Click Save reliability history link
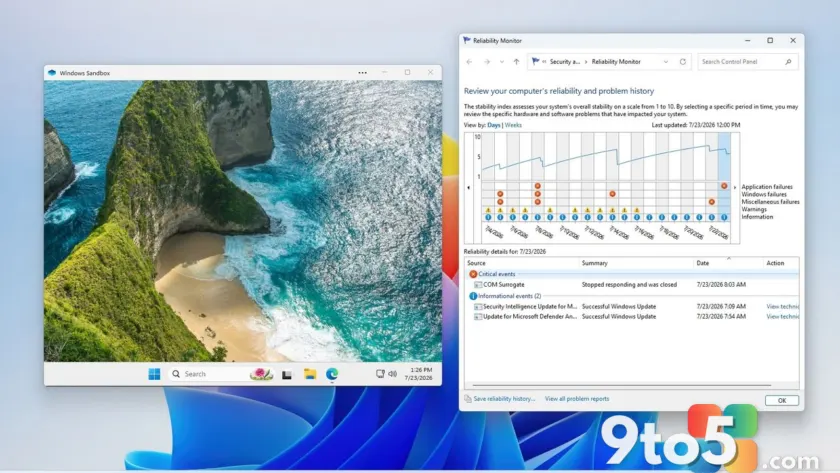This screenshot has height=473, width=840. click(504, 399)
